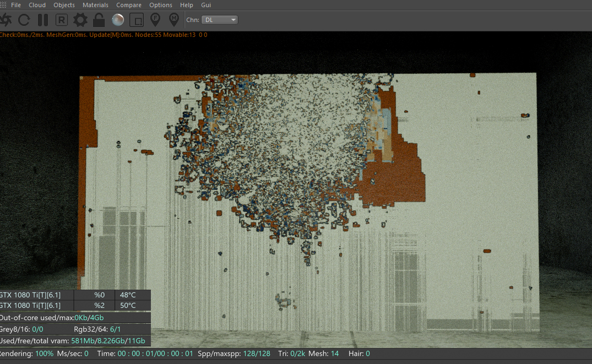Open the Chn channel dropdown
Image resolution: width=592 pixels, height=364 pixels.
click(220, 20)
